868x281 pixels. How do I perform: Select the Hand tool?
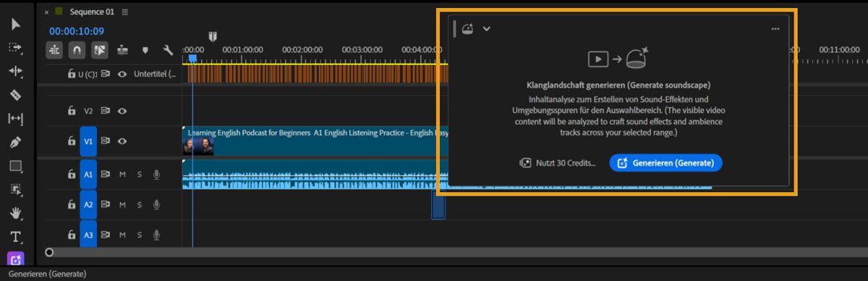click(x=16, y=213)
